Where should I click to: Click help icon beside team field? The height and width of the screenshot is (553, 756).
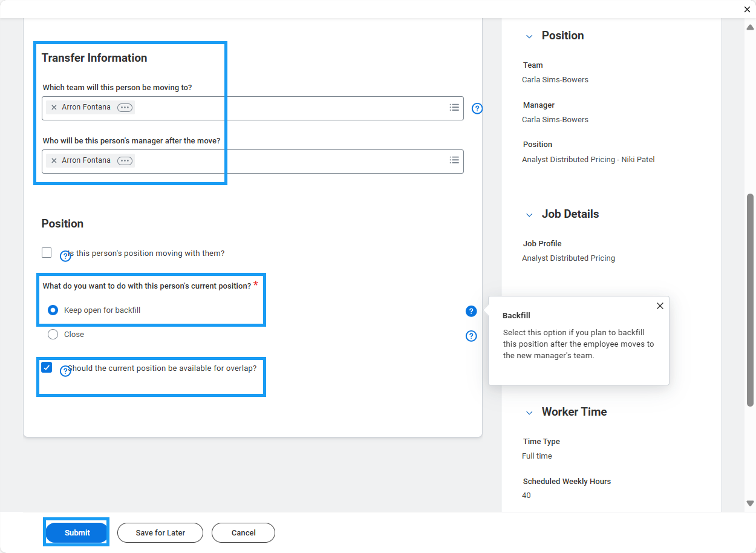pyautogui.click(x=477, y=109)
